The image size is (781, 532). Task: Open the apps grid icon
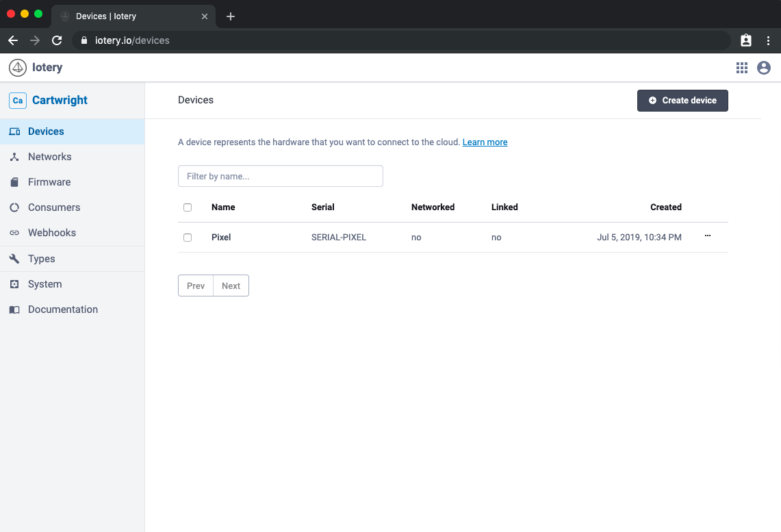tap(742, 68)
